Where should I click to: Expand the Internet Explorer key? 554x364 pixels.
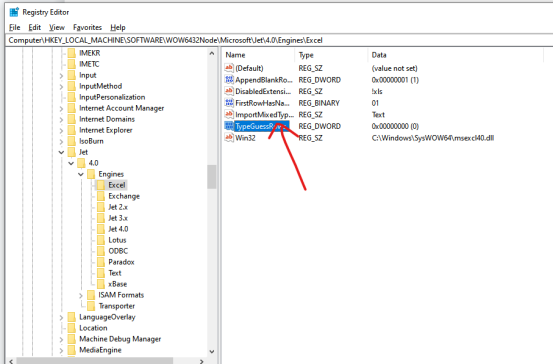[61, 130]
